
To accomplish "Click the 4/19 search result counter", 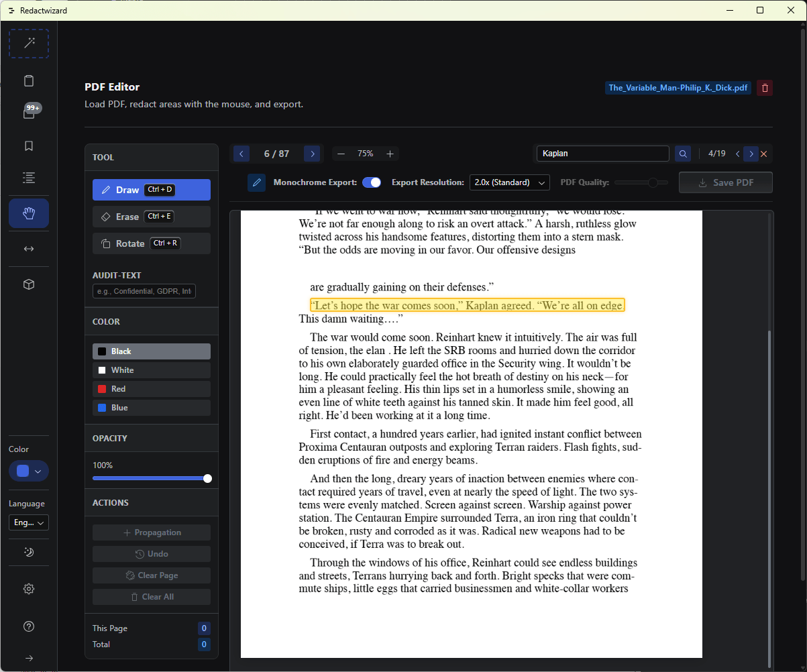I will pyautogui.click(x=717, y=154).
